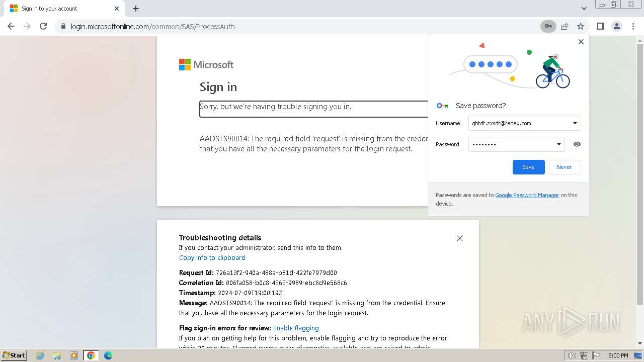Close the 'Sign in to your account' tab
644x362 pixels.
117,9
